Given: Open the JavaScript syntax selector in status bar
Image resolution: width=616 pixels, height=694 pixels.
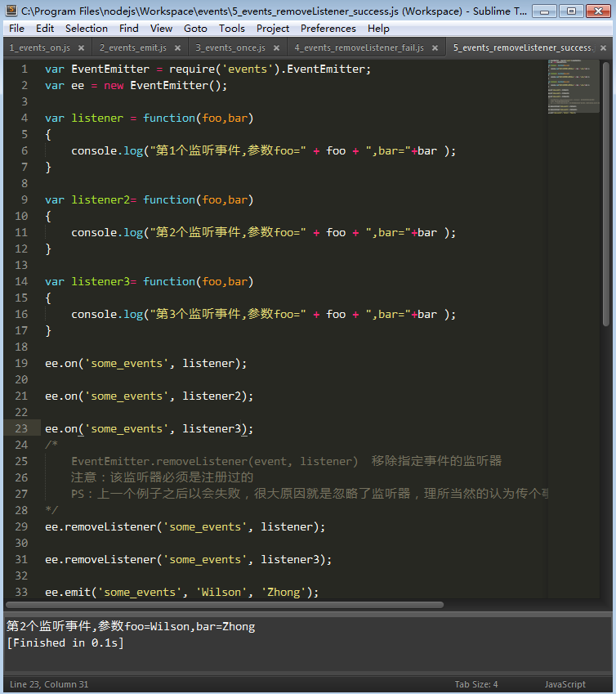Looking at the screenshot, I should click(565, 684).
